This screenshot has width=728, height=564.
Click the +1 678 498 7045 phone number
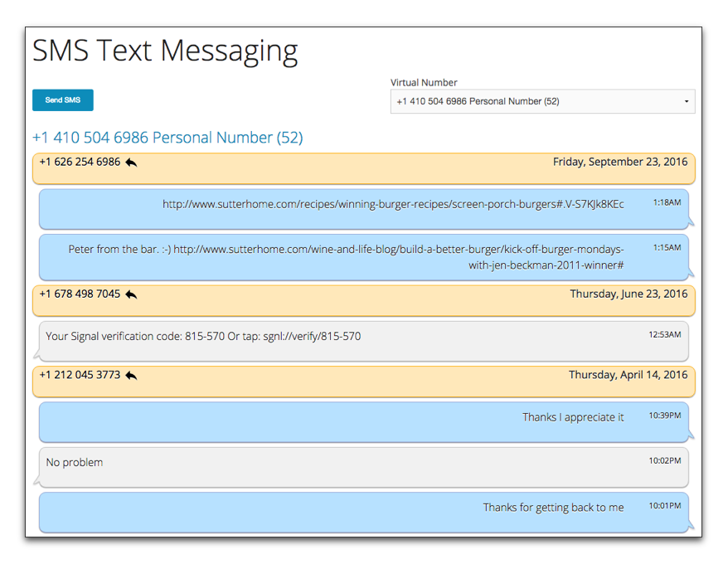(80, 294)
